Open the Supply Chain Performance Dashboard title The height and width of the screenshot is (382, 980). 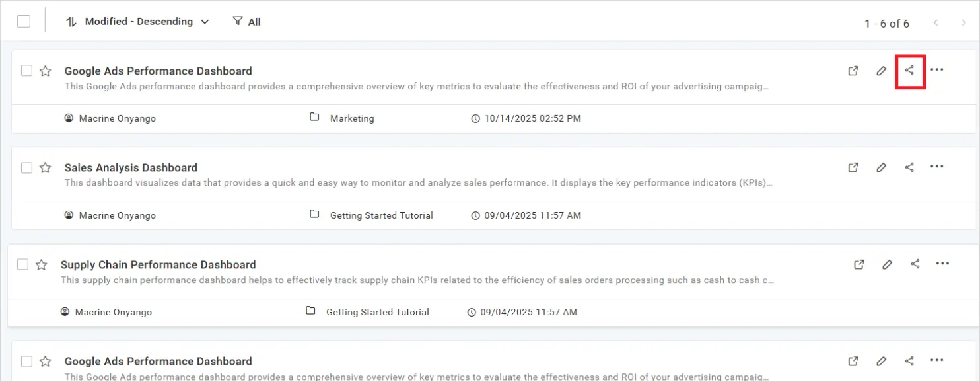click(158, 264)
